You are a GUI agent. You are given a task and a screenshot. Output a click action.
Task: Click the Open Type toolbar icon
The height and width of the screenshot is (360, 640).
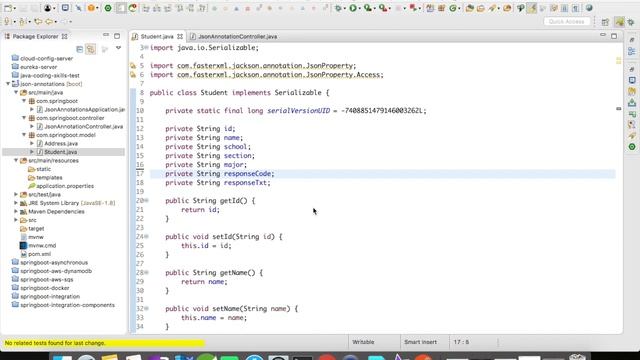tap(469, 8)
